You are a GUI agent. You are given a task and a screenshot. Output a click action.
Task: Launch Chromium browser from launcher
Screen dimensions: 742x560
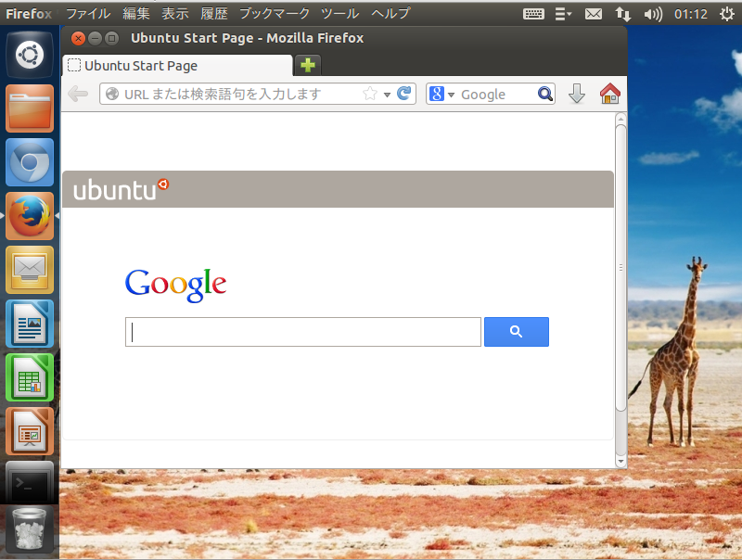[x=30, y=162]
